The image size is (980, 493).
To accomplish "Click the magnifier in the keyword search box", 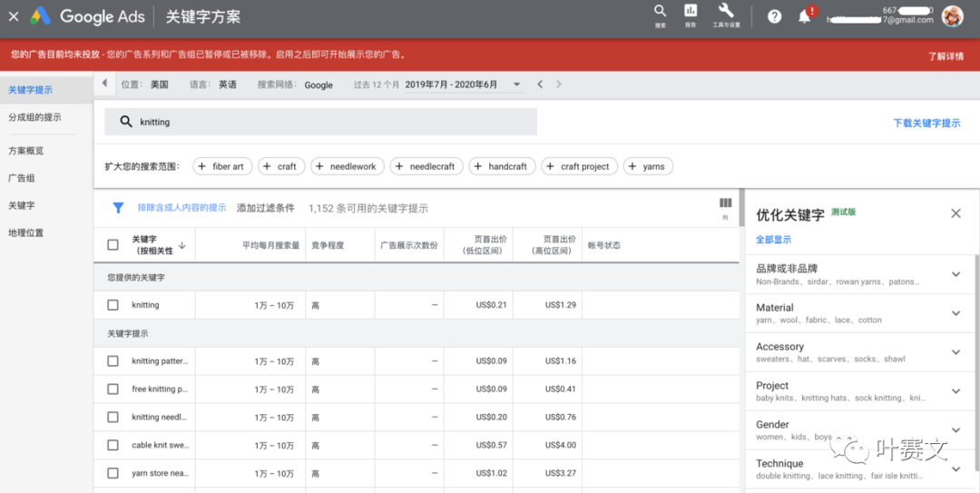I will click(126, 122).
